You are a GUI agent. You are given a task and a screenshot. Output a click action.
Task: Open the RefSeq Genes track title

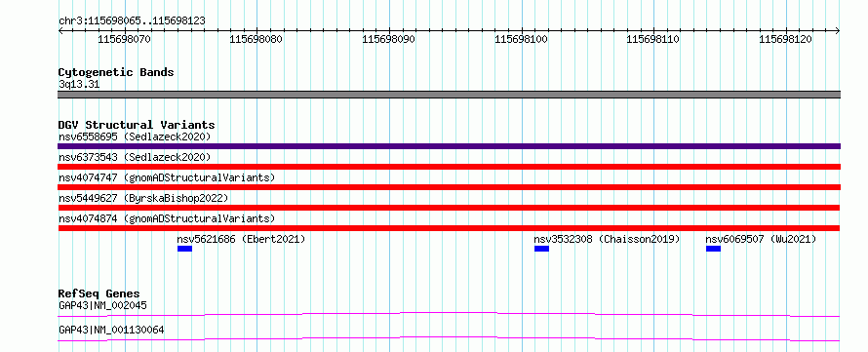coord(99,293)
